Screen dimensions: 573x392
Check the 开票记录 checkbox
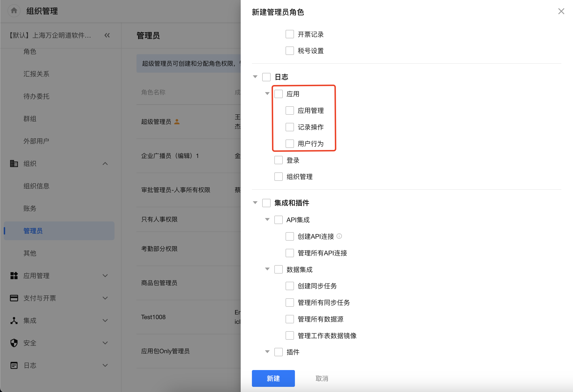click(290, 34)
